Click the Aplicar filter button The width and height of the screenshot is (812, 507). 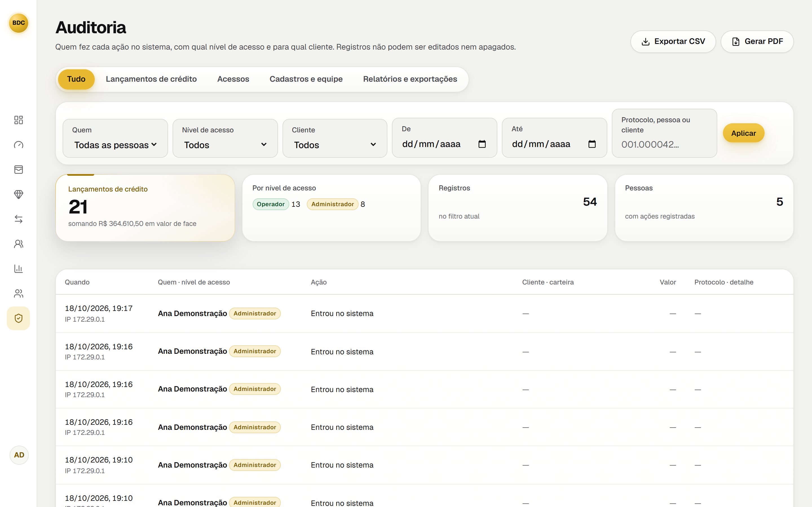pos(743,133)
